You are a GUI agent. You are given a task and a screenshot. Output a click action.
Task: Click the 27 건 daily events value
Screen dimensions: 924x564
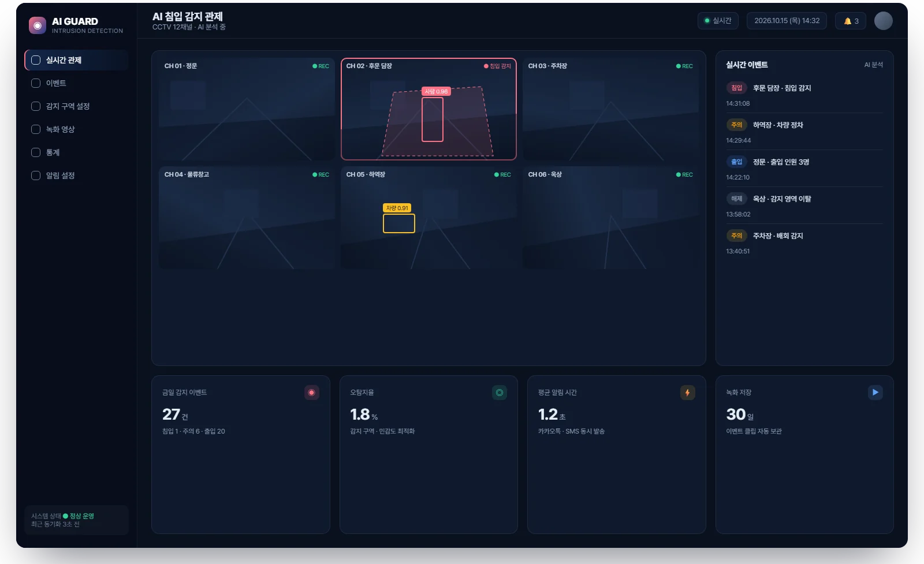175,414
